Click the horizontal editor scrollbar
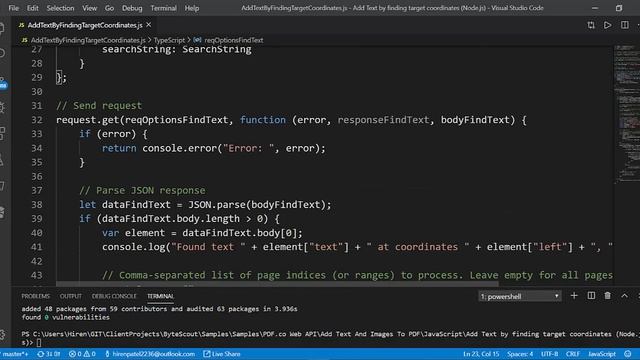This screenshot has width=640, height=360. click(277, 284)
